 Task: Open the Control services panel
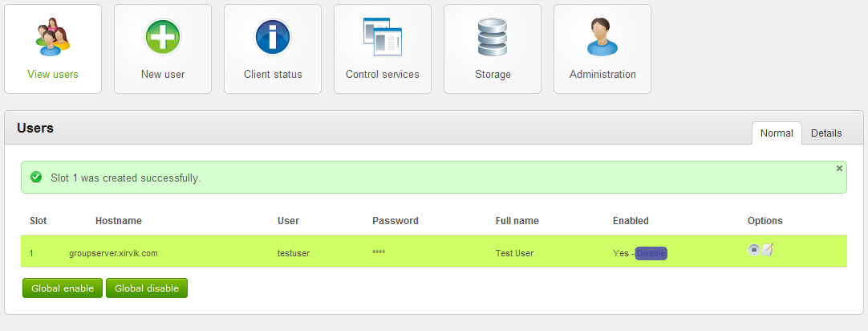pyautogui.click(x=382, y=49)
